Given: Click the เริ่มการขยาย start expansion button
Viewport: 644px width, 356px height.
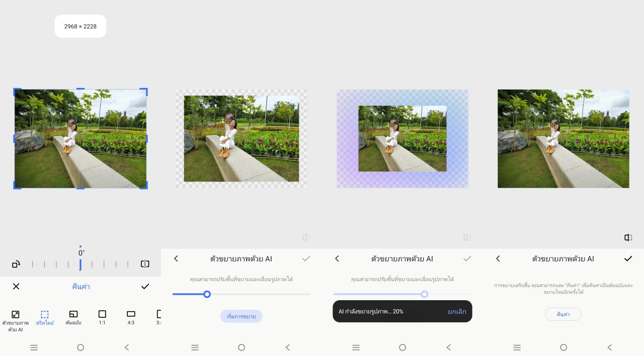Looking at the screenshot, I should (241, 316).
